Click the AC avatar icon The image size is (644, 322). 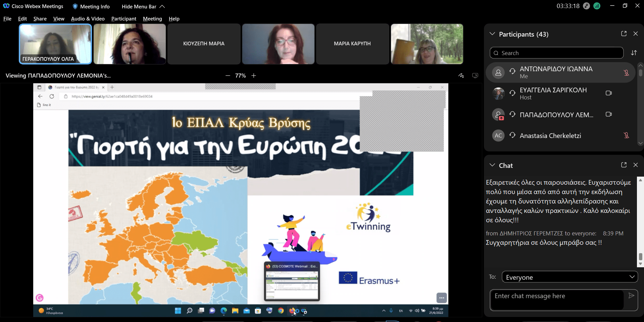498,136
